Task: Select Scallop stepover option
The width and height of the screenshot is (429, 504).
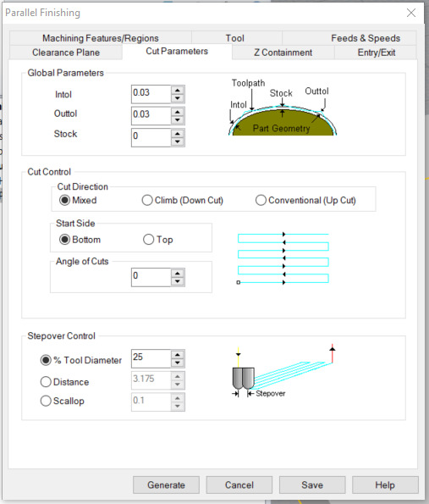Action: click(63, 401)
